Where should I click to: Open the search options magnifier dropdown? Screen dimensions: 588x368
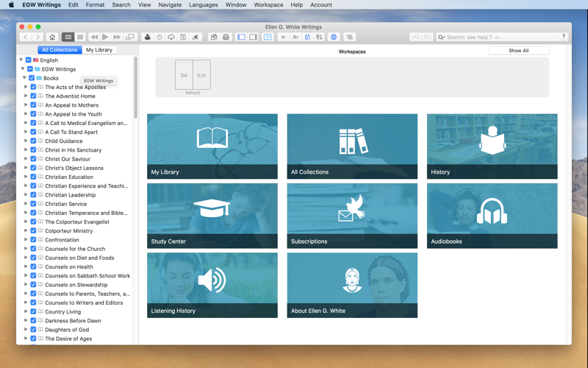pos(442,37)
